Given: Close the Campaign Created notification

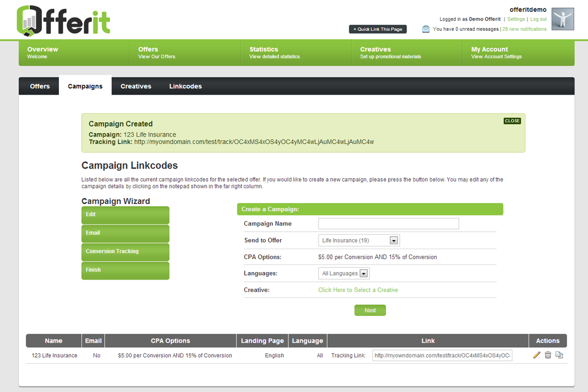Looking at the screenshot, I should pyautogui.click(x=512, y=121).
